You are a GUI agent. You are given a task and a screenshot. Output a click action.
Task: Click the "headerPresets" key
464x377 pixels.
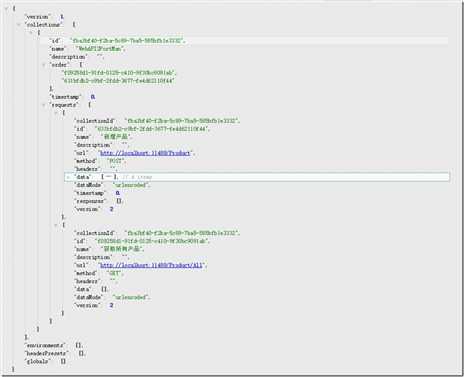point(47,353)
